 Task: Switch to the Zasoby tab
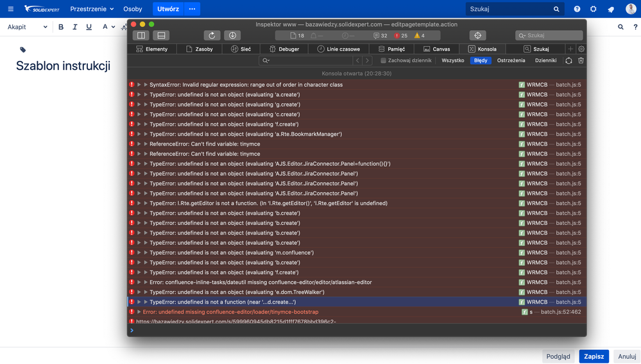point(200,49)
